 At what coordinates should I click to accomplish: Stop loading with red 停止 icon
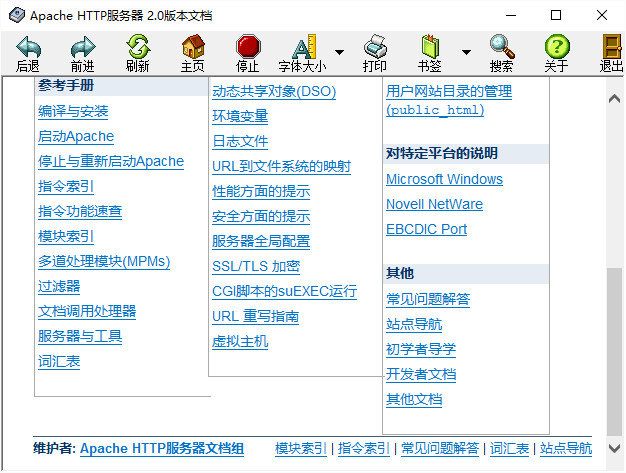click(x=248, y=54)
